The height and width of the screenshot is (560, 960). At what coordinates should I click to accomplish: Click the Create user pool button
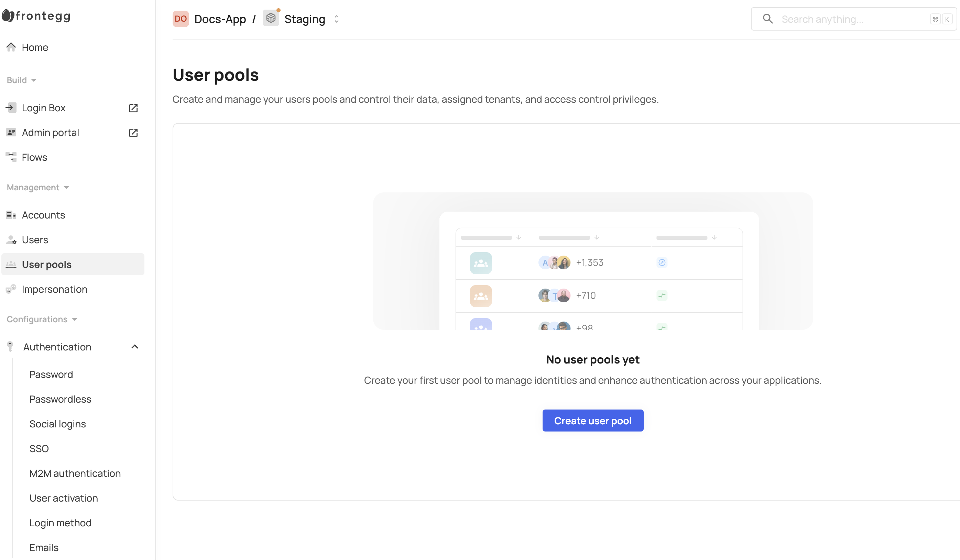[x=592, y=421]
